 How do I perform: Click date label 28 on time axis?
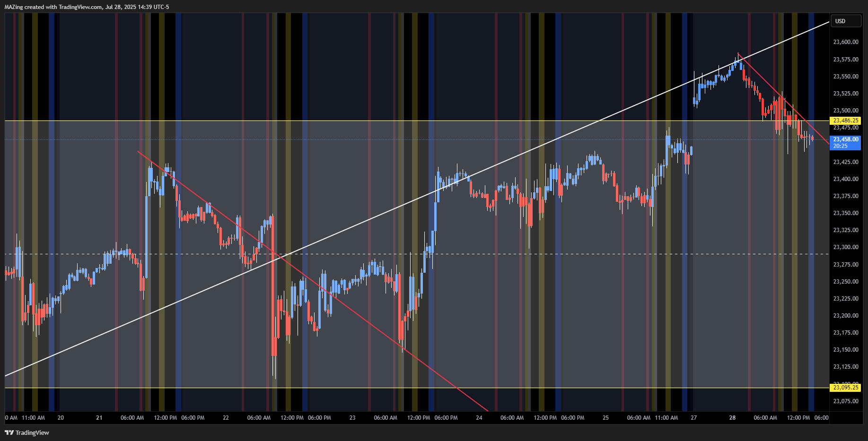tap(732, 418)
